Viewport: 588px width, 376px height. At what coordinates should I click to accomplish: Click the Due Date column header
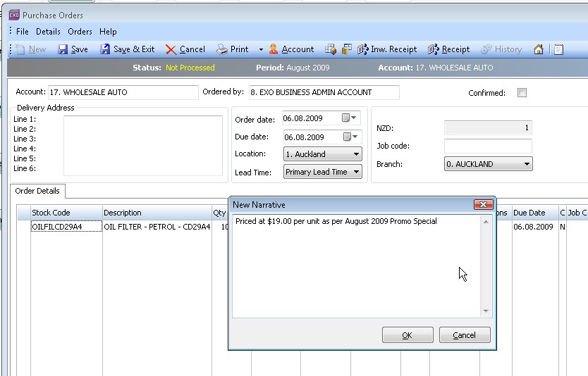tap(535, 213)
